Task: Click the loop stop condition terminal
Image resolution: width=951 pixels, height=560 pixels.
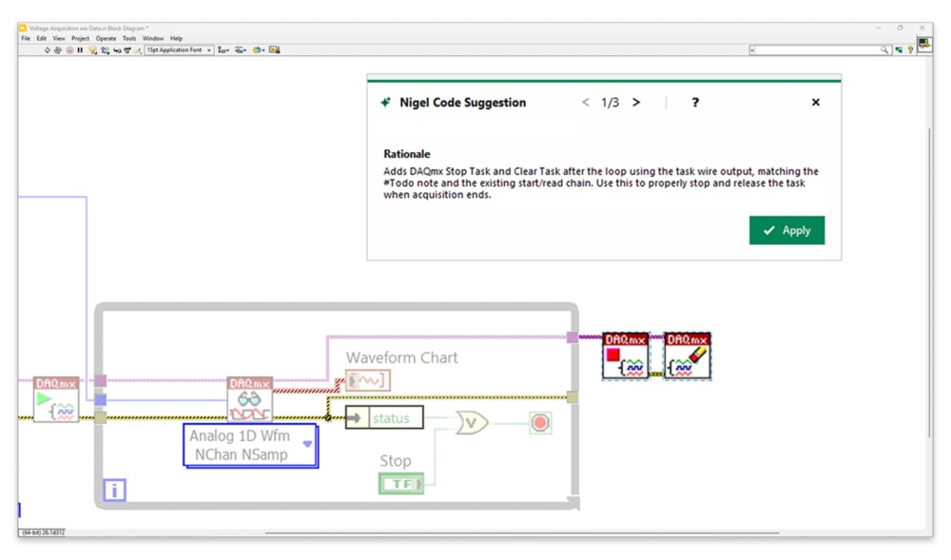Action: 540,422
